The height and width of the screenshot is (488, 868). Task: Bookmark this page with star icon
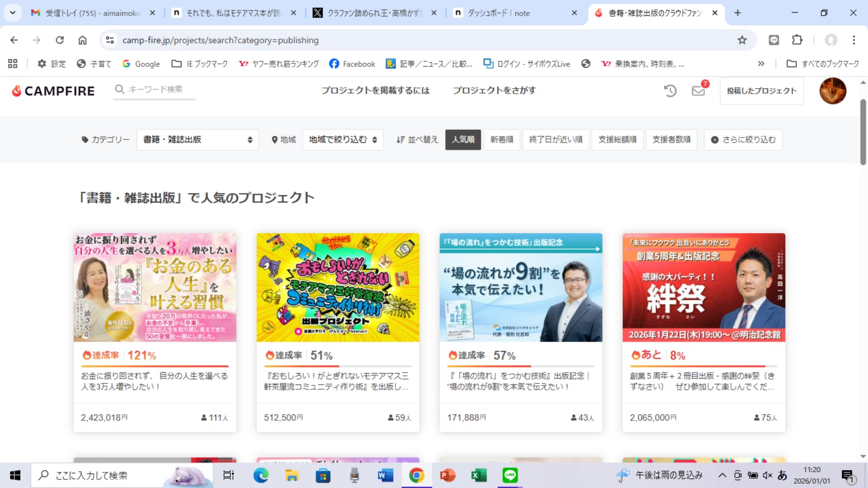pyautogui.click(x=742, y=40)
